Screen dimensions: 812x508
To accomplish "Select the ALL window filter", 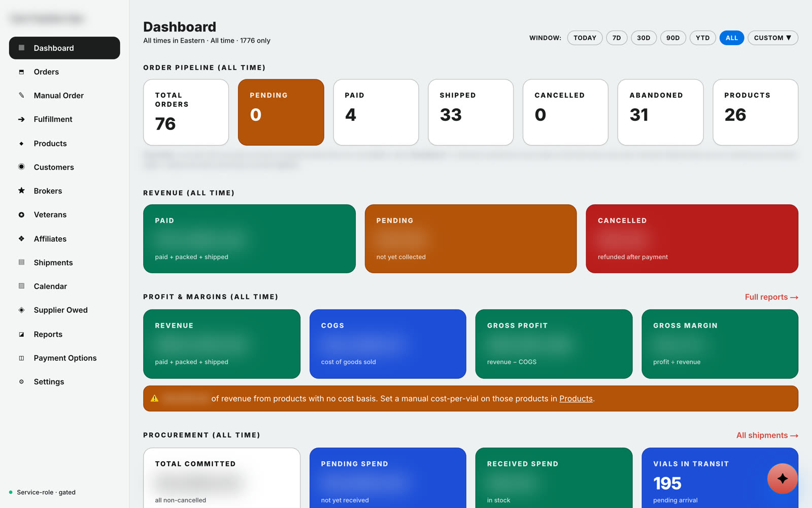I will tap(732, 38).
